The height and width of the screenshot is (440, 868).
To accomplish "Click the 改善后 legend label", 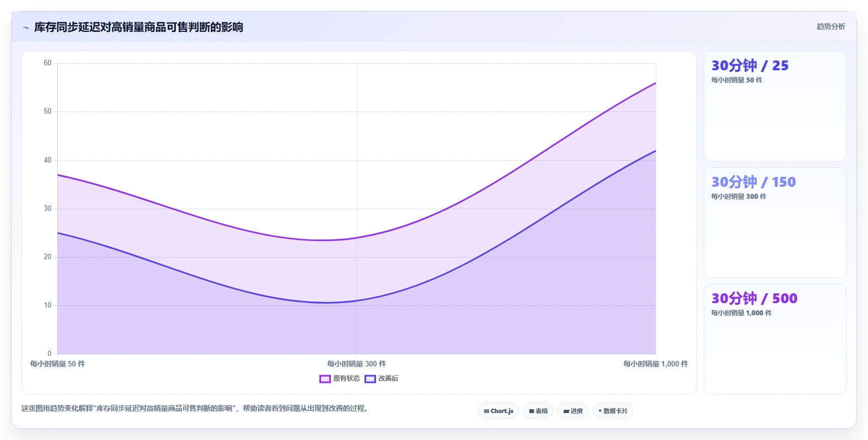I will 388,378.
